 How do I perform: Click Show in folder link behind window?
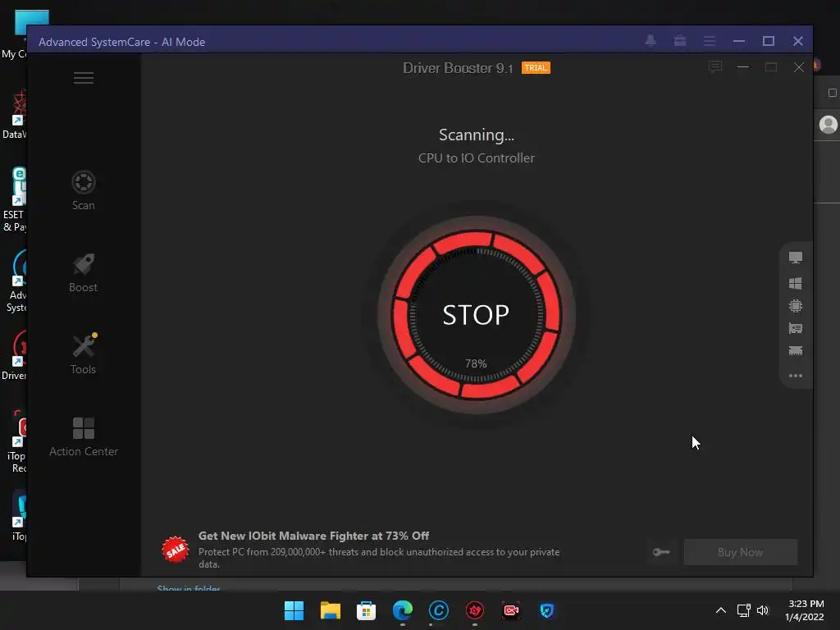coord(189,589)
